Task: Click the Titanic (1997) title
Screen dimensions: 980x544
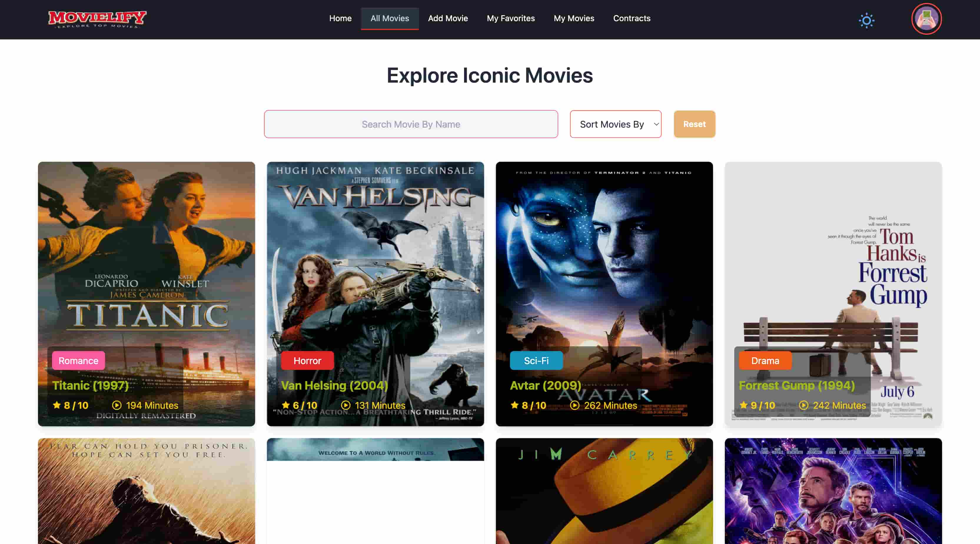Action: [x=91, y=386]
